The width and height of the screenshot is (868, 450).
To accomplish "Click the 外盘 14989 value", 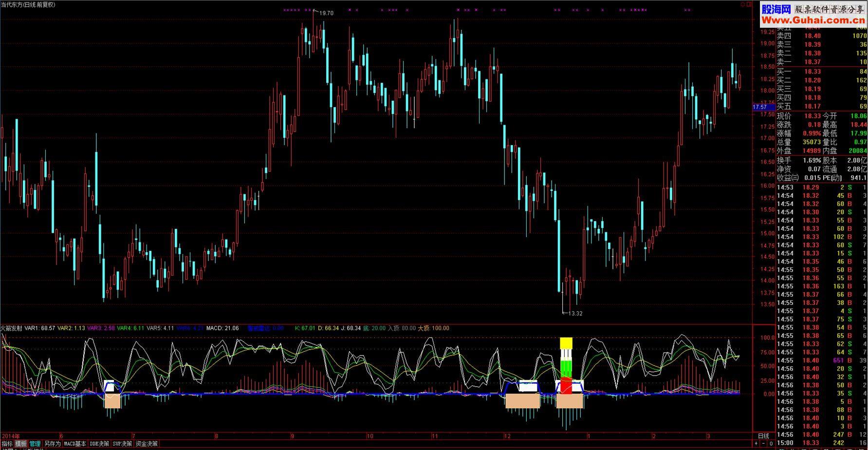I will coord(812,151).
